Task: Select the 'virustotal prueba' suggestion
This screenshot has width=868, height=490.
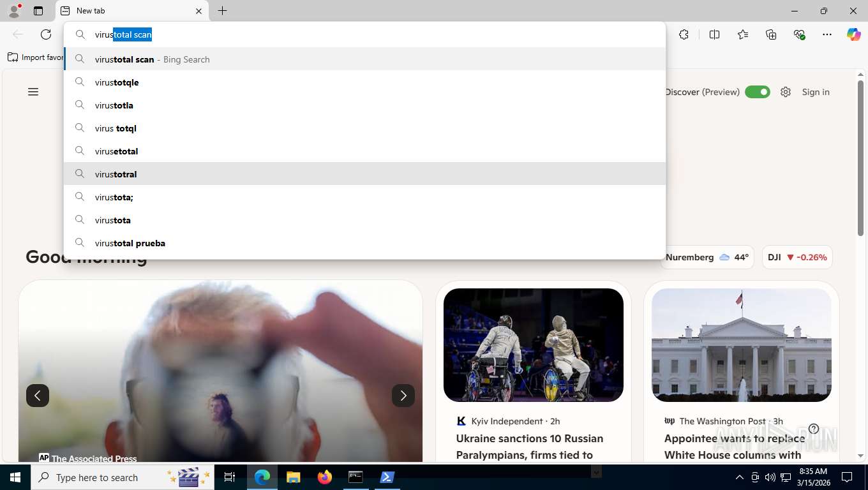Action: click(364, 243)
